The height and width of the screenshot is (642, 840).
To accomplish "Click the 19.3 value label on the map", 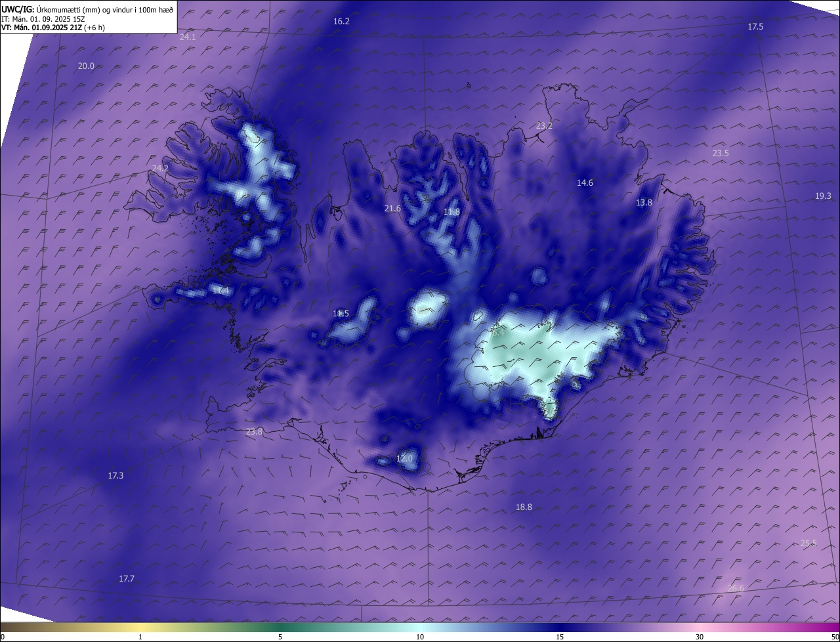I will 823,196.
